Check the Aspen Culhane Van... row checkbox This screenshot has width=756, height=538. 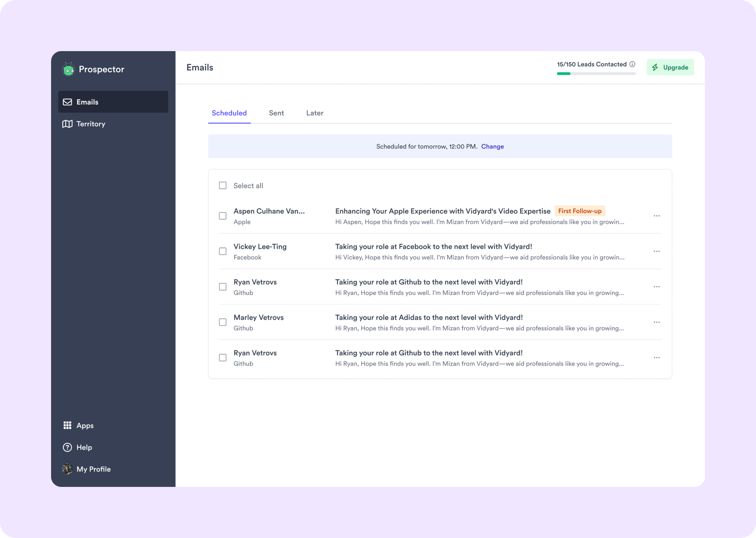223,216
